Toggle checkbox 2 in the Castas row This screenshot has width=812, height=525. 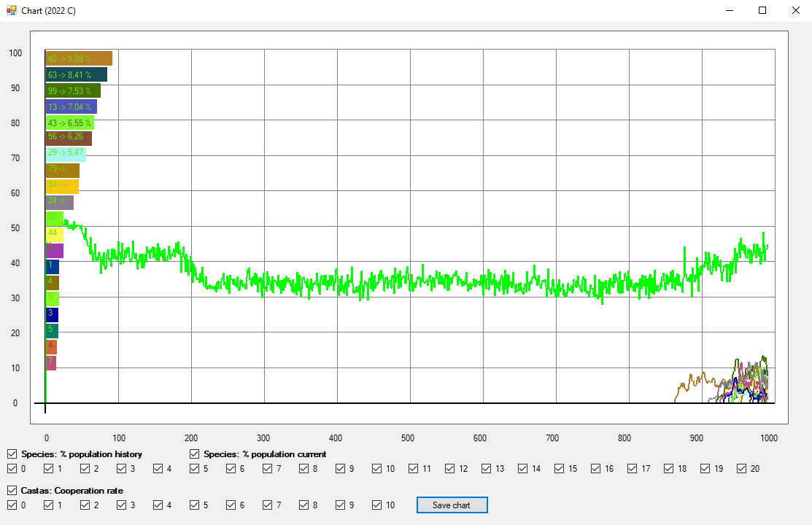85,505
